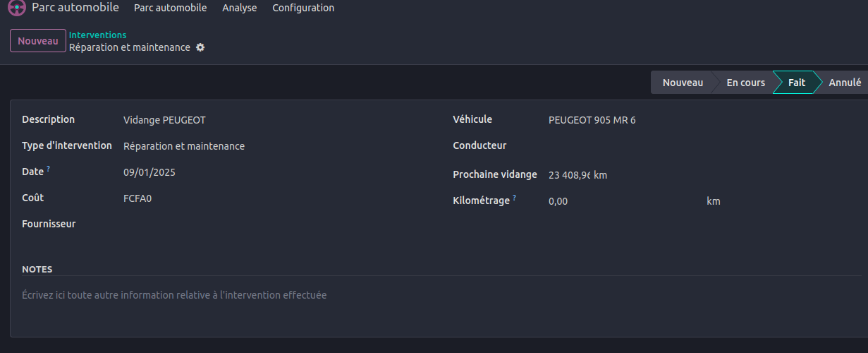Open the Configuration menu
This screenshot has height=353, width=868.
coord(303,8)
